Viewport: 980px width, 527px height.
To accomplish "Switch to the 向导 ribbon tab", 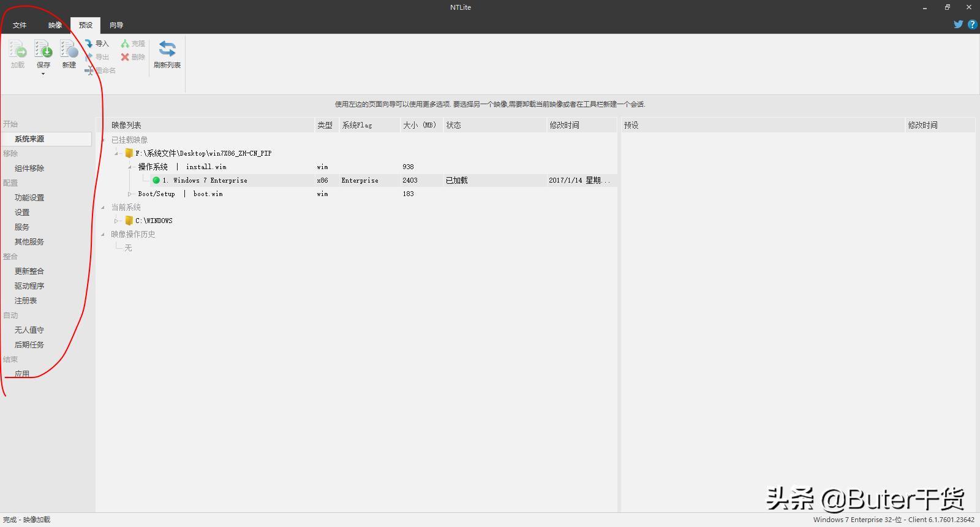I will click(x=116, y=25).
